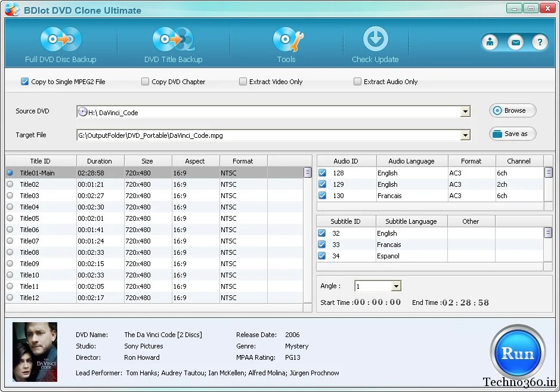Image resolution: width=560 pixels, height=392 pixels.
Task: Click the Size column header
Action: click(147, 161)
